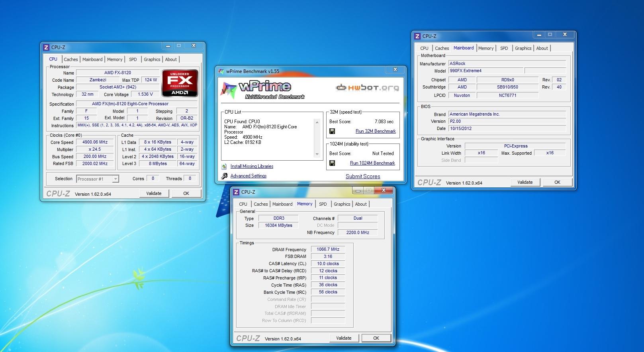Select About tab in Mainboard window
Image resolution: width=644 pixels, height=352 pixels.
(x=542, y=48)
